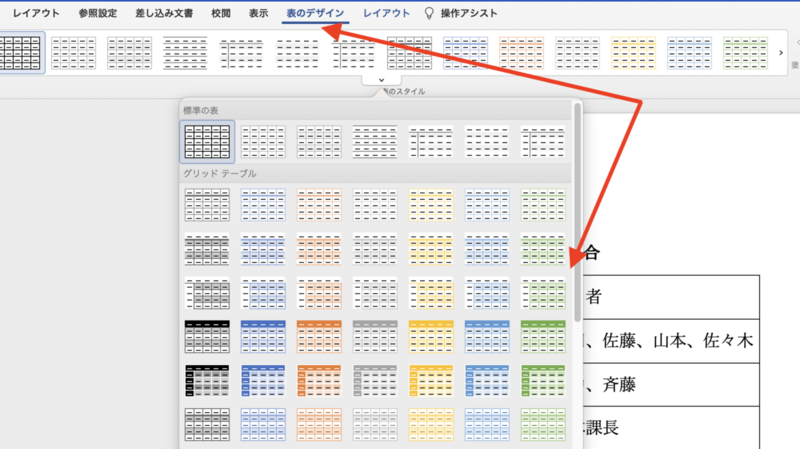Open the レイアウト tab left of 参照設定
Screen dimensions: 800x449
[x=36, y=13]
